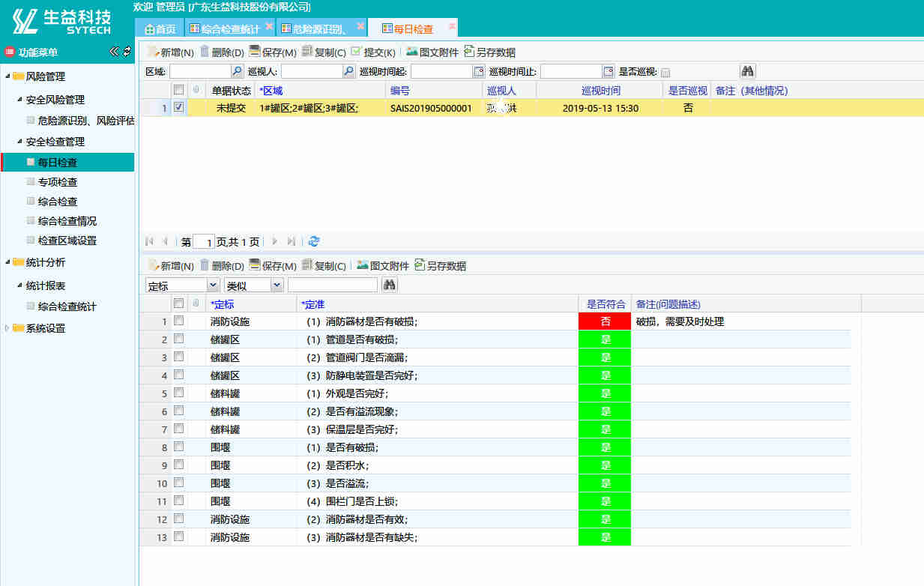Viewport: 924px width, 586px height.
Task: Expand the 系统设置 tree node
Action: tap(8, 328)
